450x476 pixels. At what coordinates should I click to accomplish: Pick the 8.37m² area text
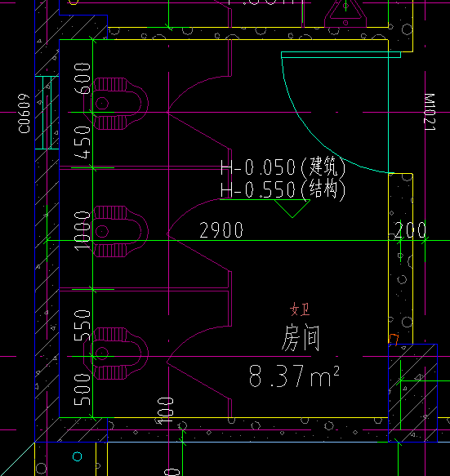[294, 376]
